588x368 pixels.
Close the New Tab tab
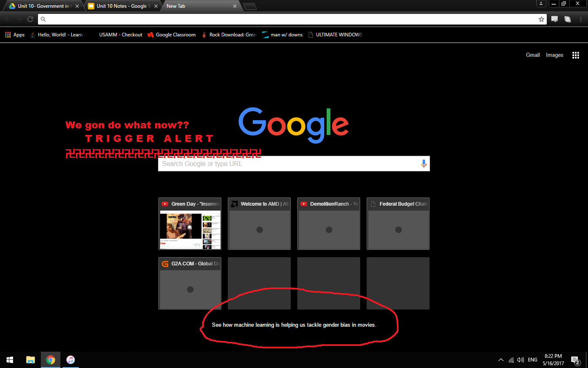point(235,6)
